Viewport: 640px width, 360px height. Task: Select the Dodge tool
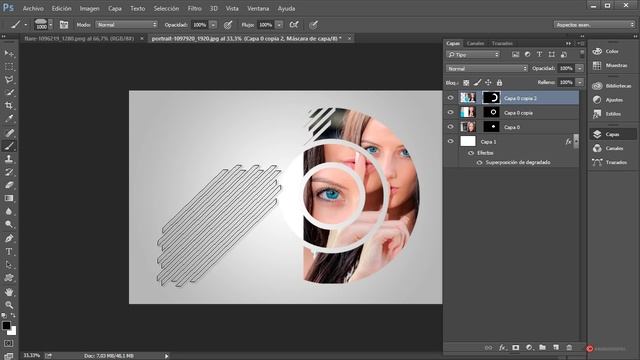9,224
